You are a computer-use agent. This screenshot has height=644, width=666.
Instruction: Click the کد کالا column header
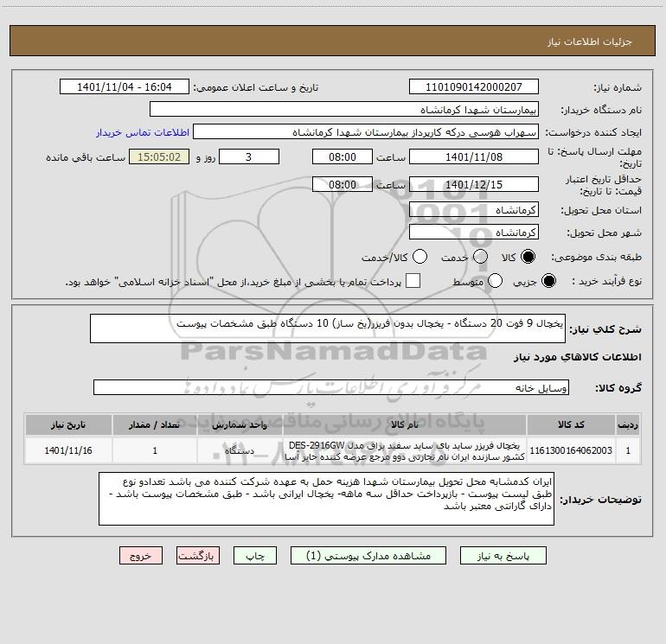pos(571,424)
